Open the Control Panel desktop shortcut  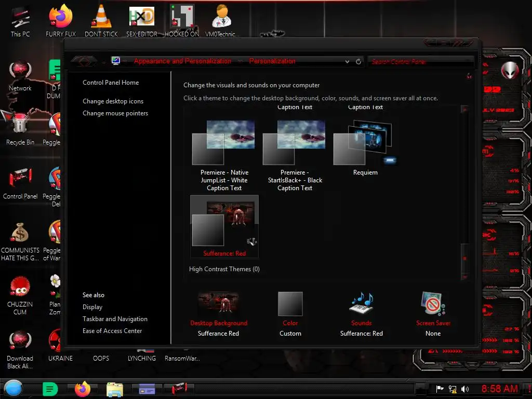coord(20,183)
